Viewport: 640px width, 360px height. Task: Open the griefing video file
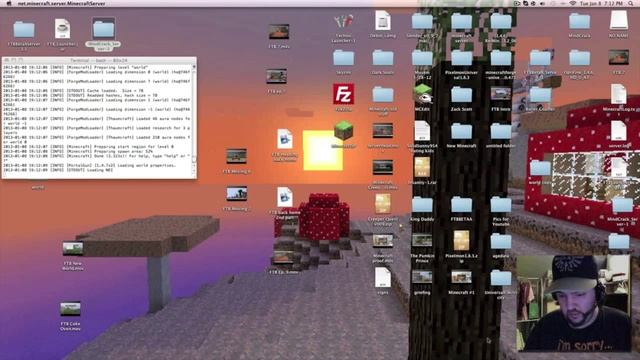pyautogui.click(x=422, y=277)
